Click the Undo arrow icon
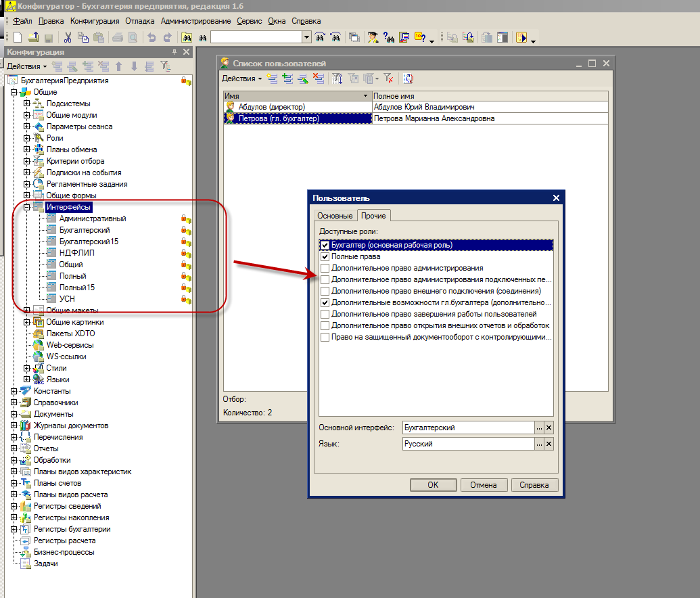The height and width of the screenshot is (598, 700). pos(151,37)
